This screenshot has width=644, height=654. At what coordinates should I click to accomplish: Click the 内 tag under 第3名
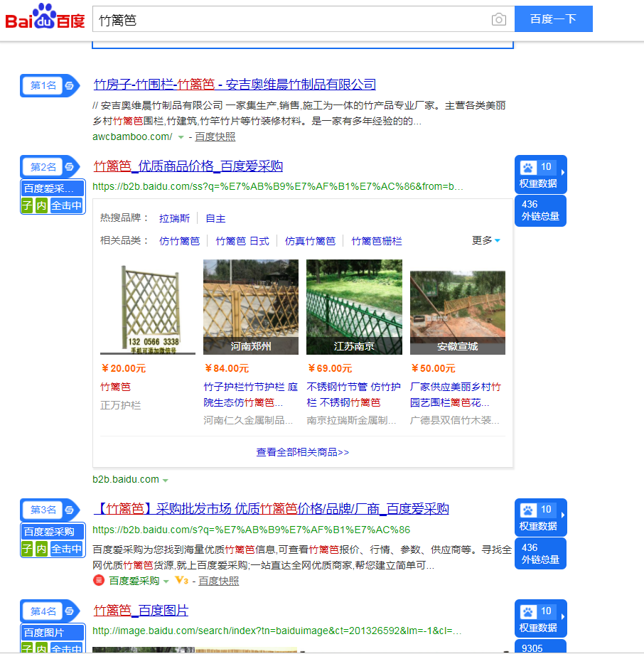[41, 549]
